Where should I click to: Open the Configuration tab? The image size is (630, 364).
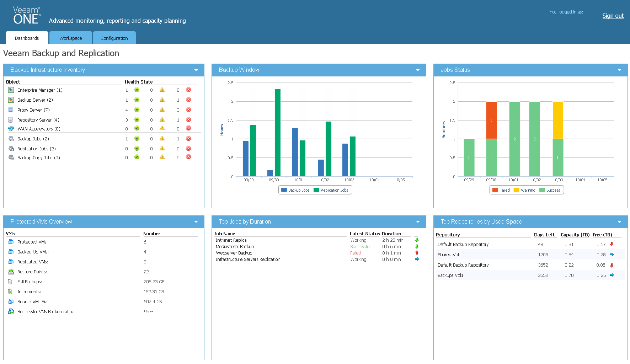[114, 38]
